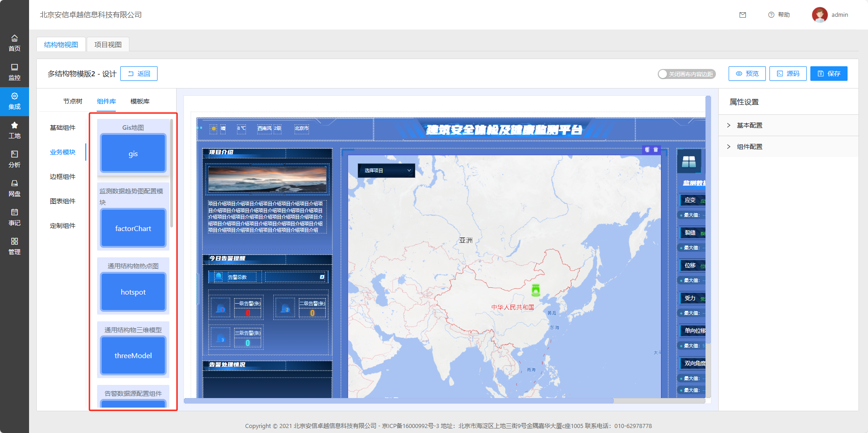Open the 工地 star icon section
This screenshot has width=868, height=433.
[15, 130]
